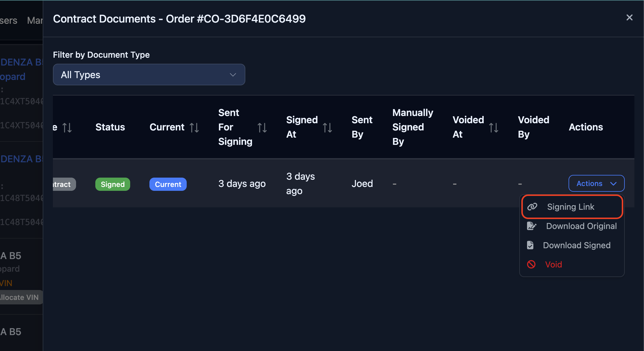Screen dimensions: 644x351
Task: Click the DENZA B5 Leopard link
Action: coord(20,69)
